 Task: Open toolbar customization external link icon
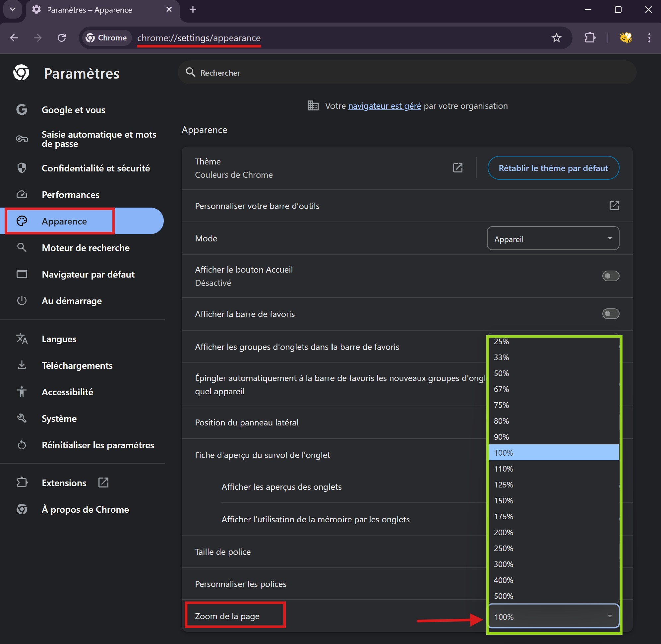[614, 206]
